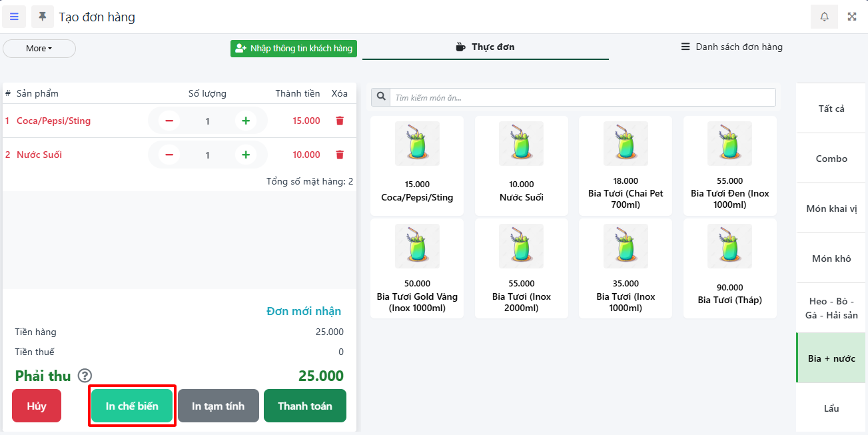
Task: Click the red Hủy button
Action: coord(37,406)
